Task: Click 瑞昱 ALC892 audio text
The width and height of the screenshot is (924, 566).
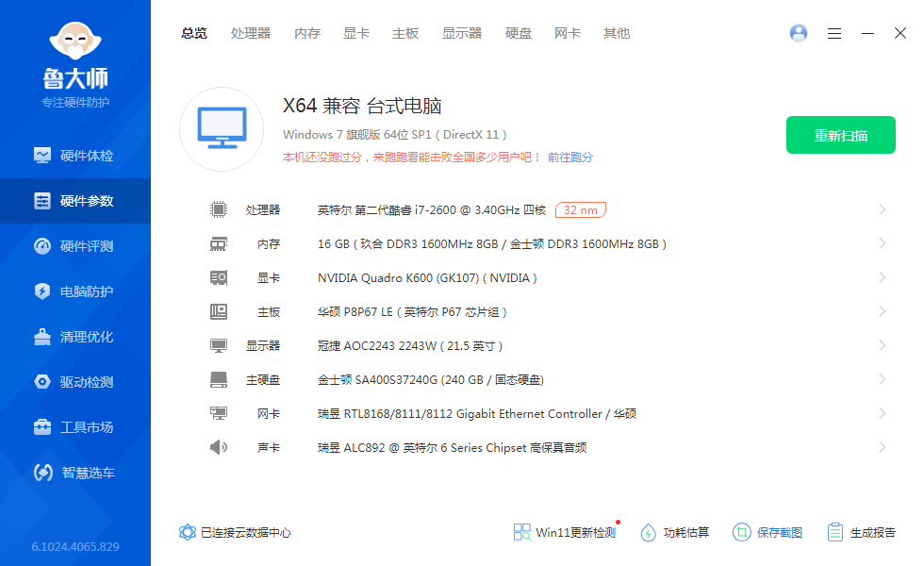Action: tap(452, 448)
